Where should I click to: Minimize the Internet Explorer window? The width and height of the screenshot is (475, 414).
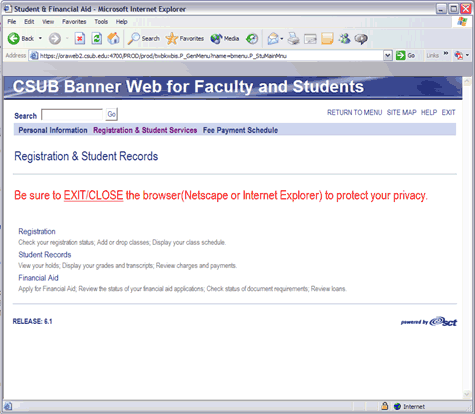coord(441,9)
